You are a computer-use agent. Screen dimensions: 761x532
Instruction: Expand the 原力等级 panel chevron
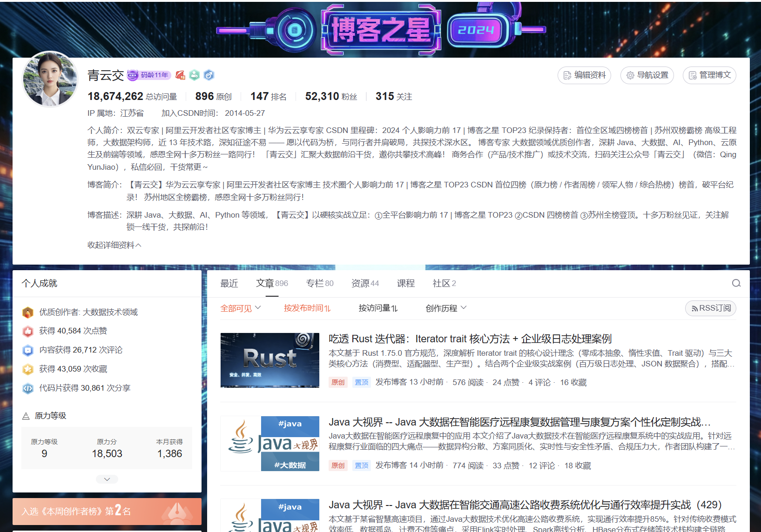[107, 479]
